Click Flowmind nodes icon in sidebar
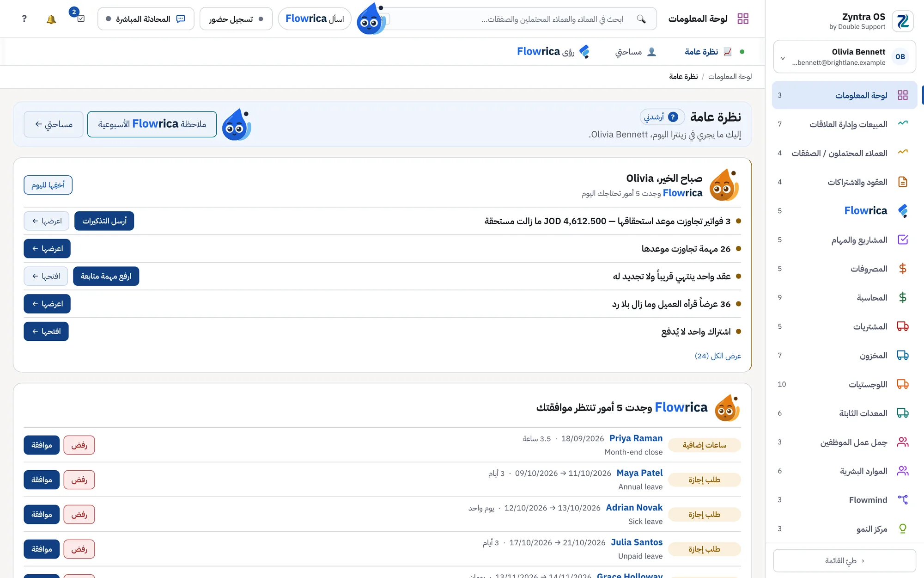 [x=903, y=500]
